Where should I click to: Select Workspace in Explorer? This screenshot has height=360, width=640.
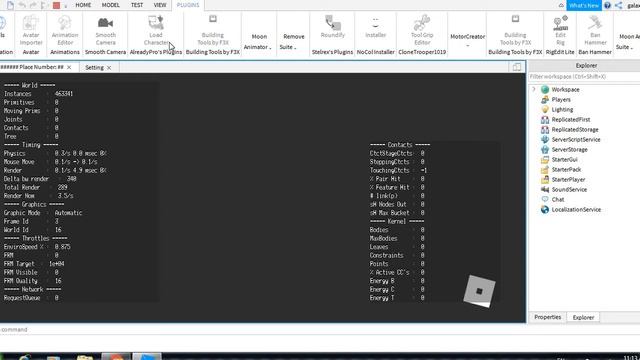point(565,89)
